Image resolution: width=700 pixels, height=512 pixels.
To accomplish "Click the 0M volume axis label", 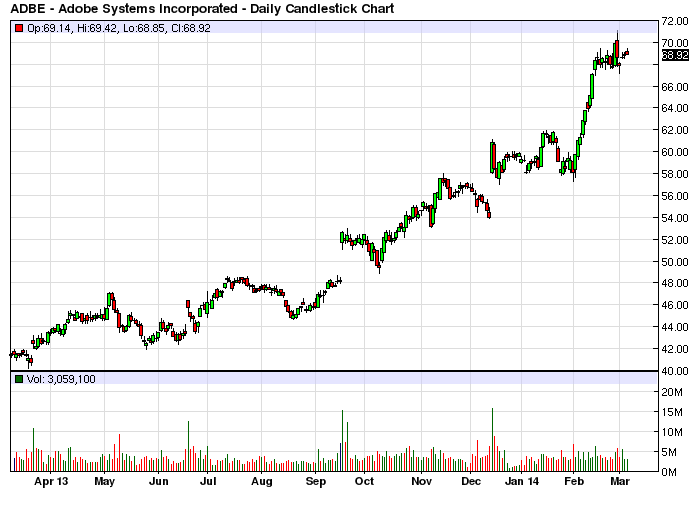I will pyautogui.click(x=669, y=472).
